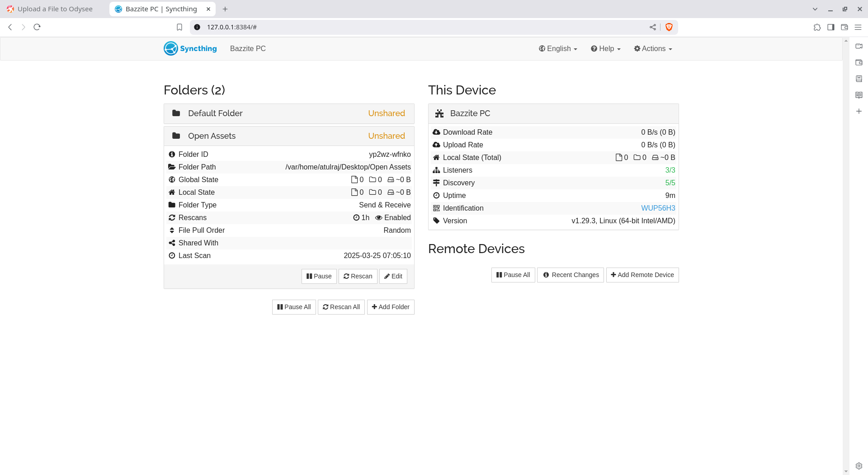This screenshot has width=868, height=475.
Task: Click the page scrollbar down arrow
Action: [846, 471]
